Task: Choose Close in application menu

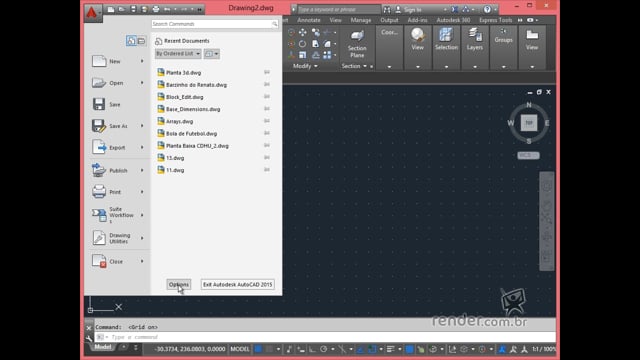Action: 118,261
